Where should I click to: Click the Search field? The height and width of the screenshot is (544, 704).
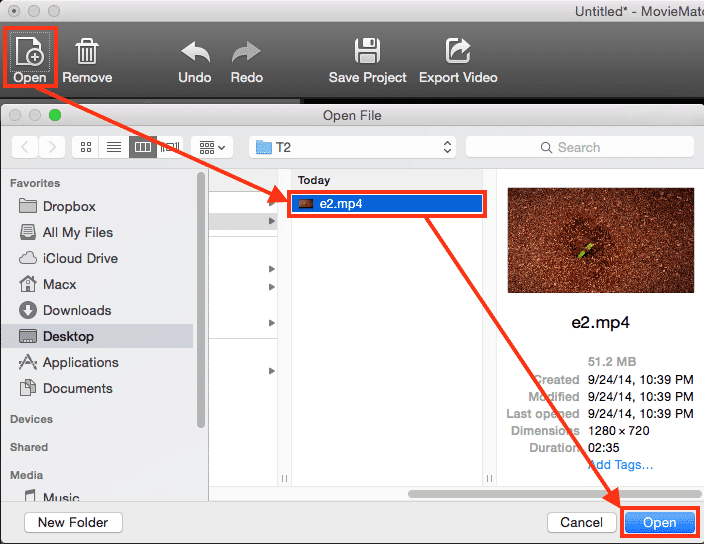[580, 147]
